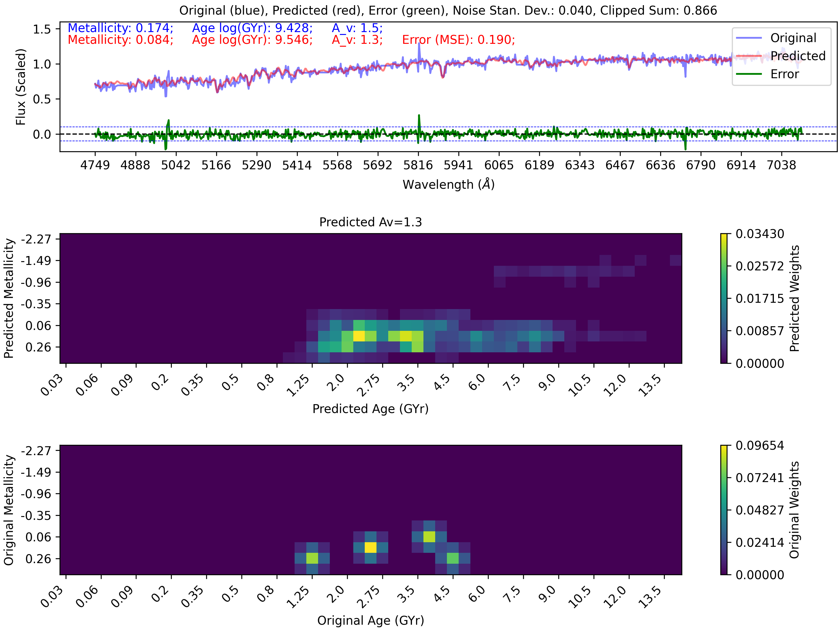Click the Original Weights colorbar
The height and width of the screenshot is (629, 840).
[724, 510]
